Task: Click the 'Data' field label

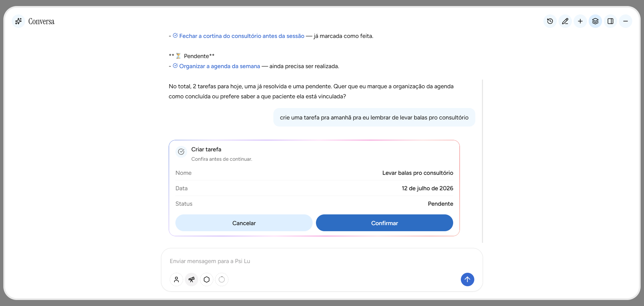Action: (181, 188)
